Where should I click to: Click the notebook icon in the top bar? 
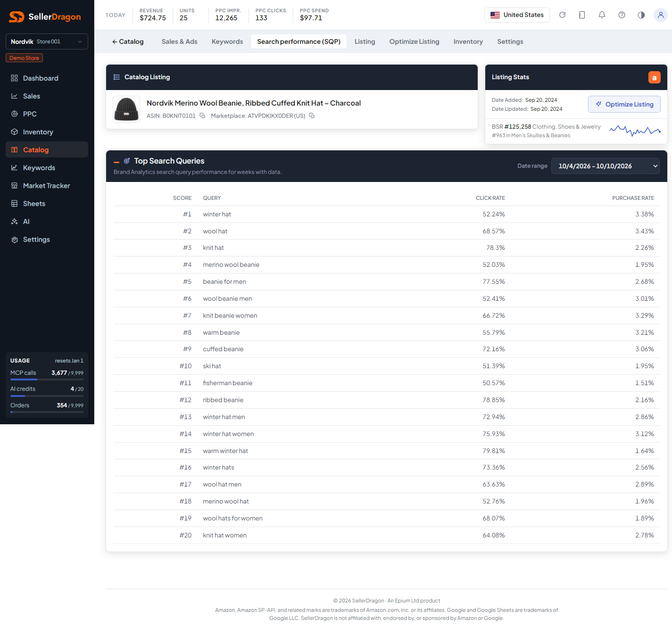(x=582, y=15)
